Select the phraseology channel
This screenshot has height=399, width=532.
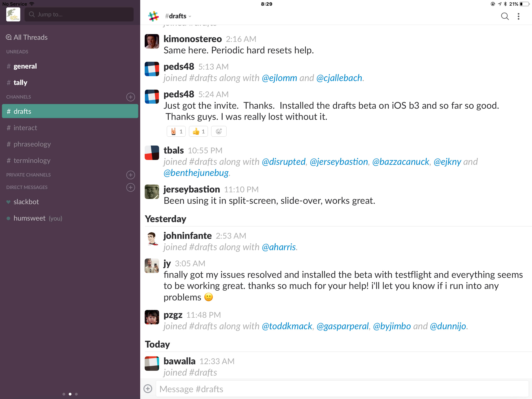click(32, 144)
